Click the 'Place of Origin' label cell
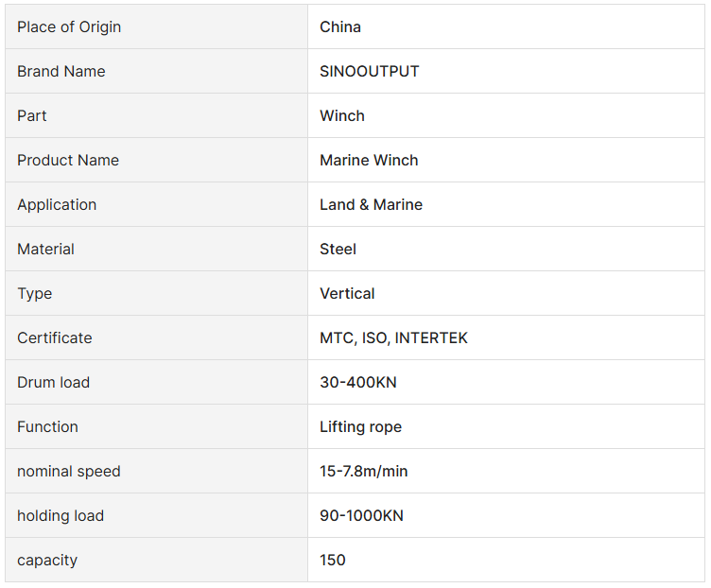711x588 pixels. pos(69,26)
